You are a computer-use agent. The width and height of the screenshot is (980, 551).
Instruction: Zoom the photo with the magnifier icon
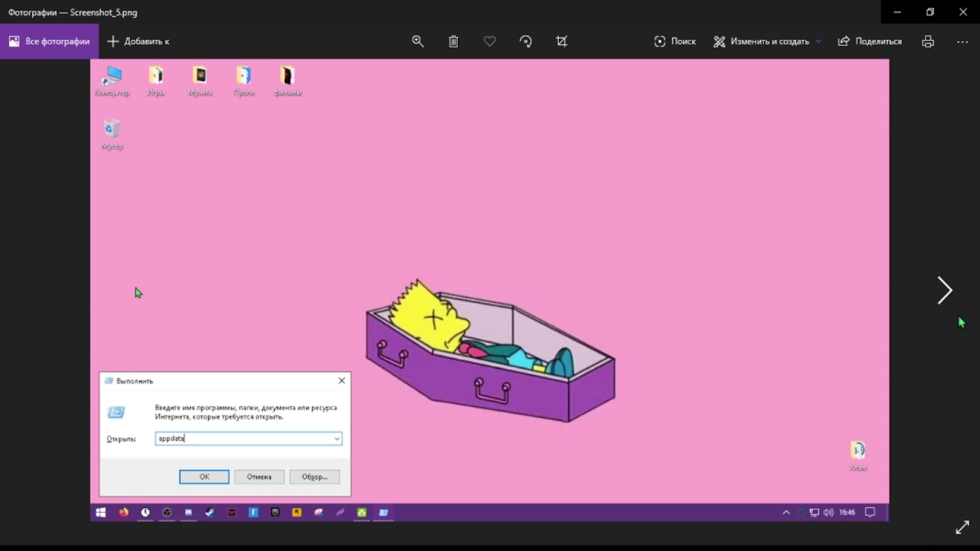point(418,41)
